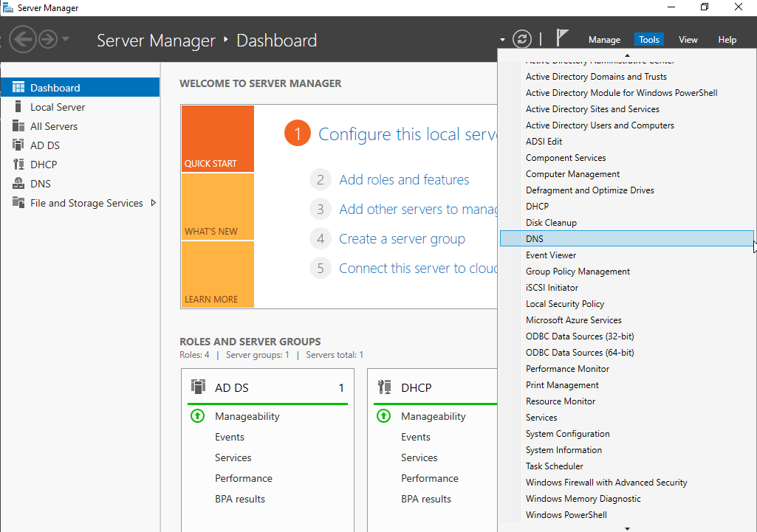Click the AD DS tile header icon
Image resolution: width=757 pixels, height=532 pixels.
point(198,387)
